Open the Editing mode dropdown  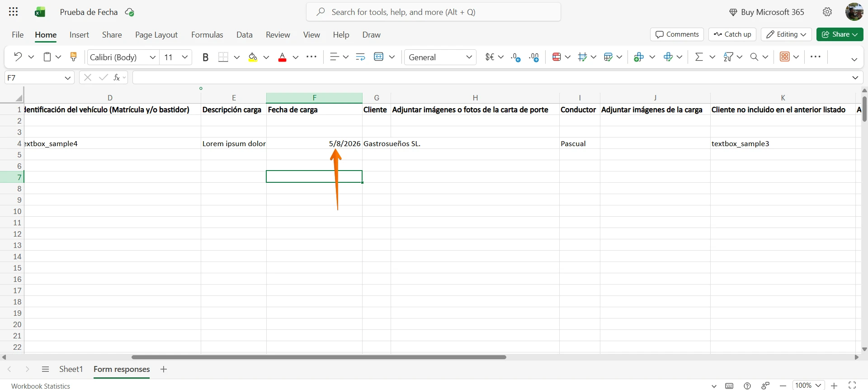pos(786,34)
